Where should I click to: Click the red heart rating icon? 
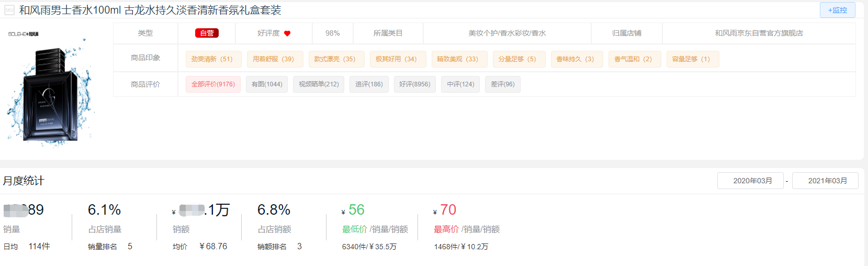click(287, 34)
